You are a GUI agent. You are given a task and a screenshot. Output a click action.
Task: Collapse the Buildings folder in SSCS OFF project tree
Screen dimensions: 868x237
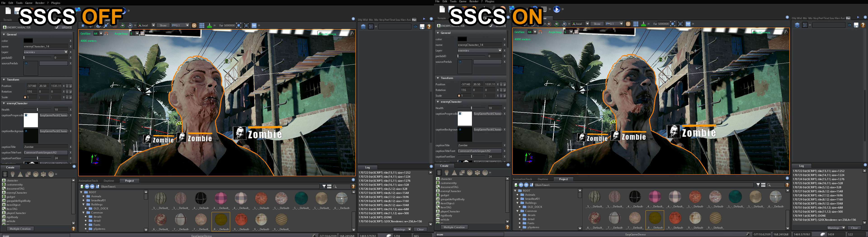pyautogui.click(x=84, y=204)
